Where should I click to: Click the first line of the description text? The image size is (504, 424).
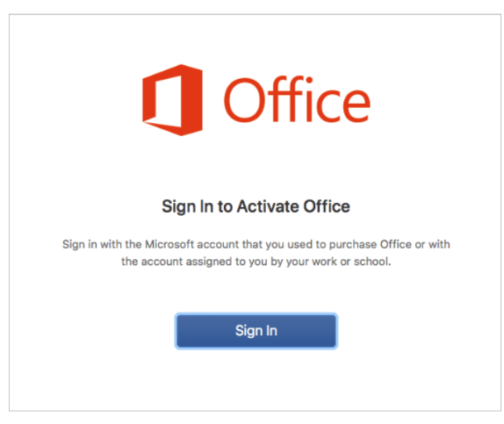tap(256, 244)
